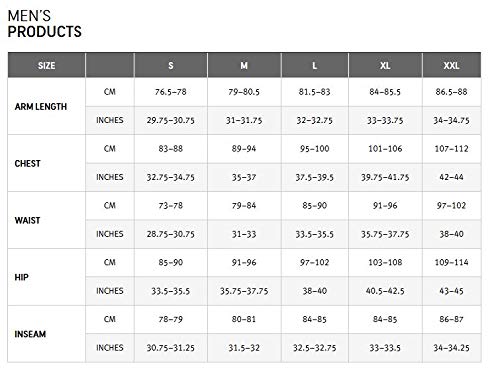
Task: Select the XXL size column header
Action: 451,65
